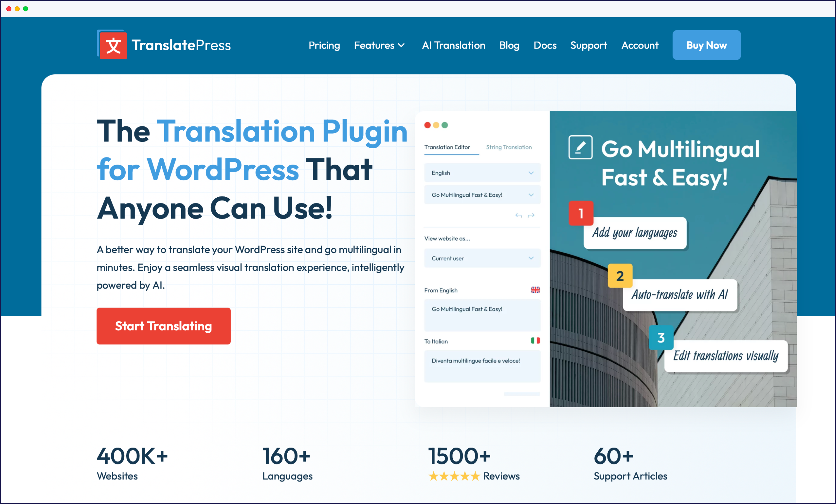Go to the Blog
This screenshot has width=836, height=504.
pos(509,45)
